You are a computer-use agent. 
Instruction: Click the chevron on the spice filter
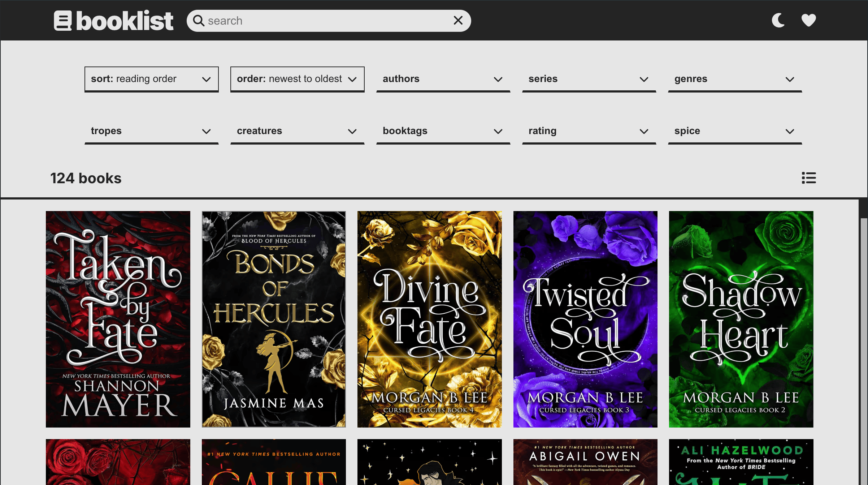(790, 131)
